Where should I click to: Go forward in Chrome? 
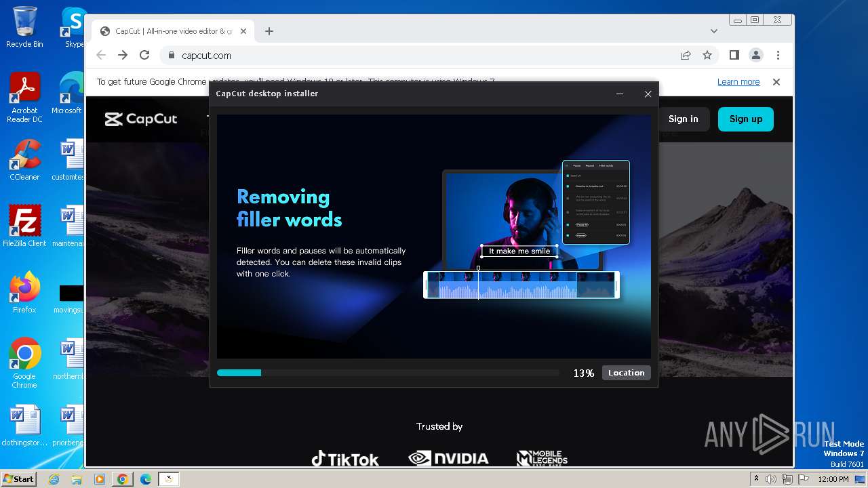123,56
